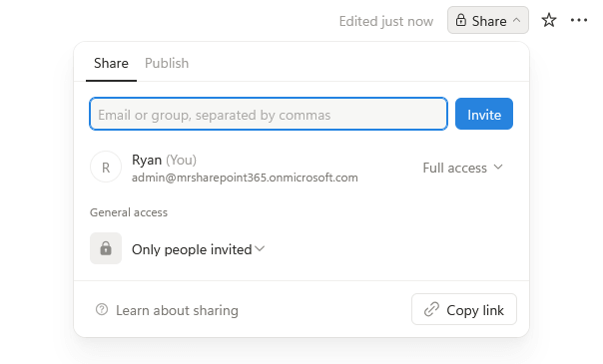Image resolution: width=603 pixels, height=364 pixels.
Task: Expand the Only people invited dropdown
Action: point(198,249)
